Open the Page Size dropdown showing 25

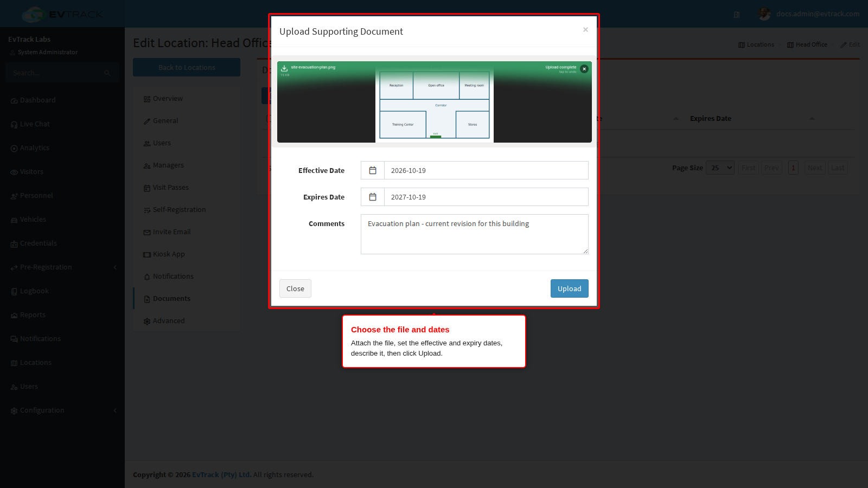[x=720, y=168]
